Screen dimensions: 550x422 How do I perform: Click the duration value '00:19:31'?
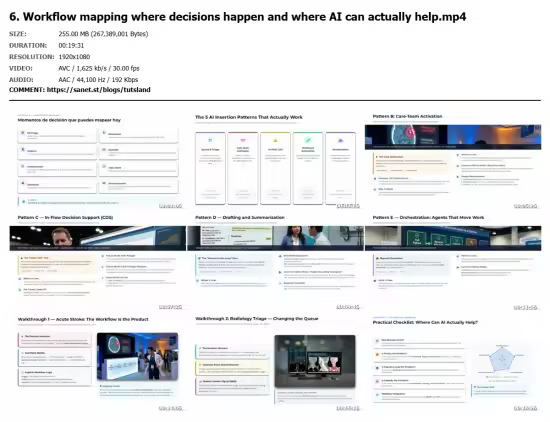[71, 46]
